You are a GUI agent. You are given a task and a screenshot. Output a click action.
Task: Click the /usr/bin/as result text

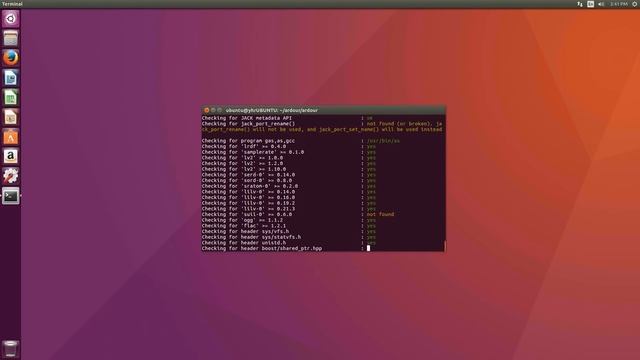[x=383, y=141]
